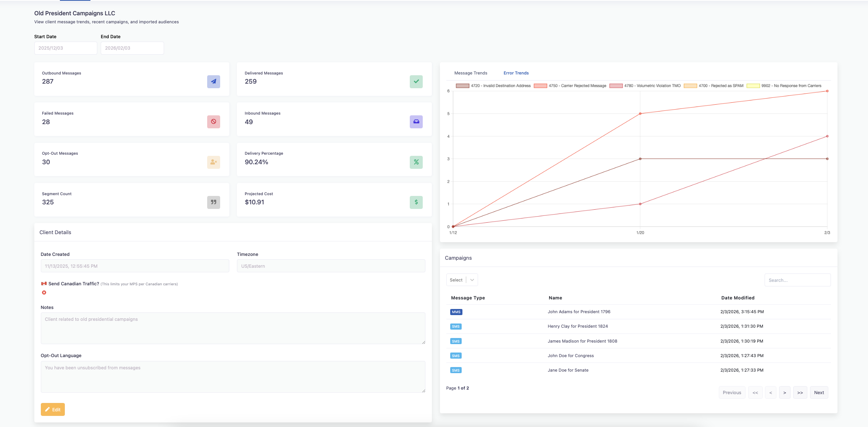Open the Campaigns Select dropdown
The height and width of the screenshot is (427, 868).
[x=462, y=280]
